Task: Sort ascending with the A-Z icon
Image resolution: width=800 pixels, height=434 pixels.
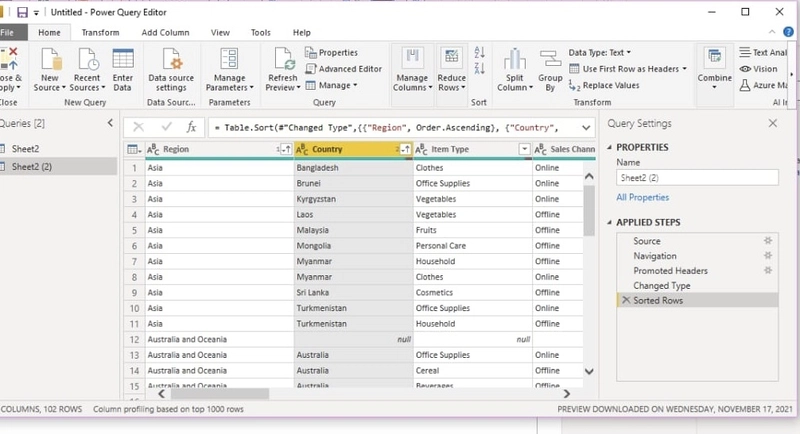Action: [x=480, y=53]
